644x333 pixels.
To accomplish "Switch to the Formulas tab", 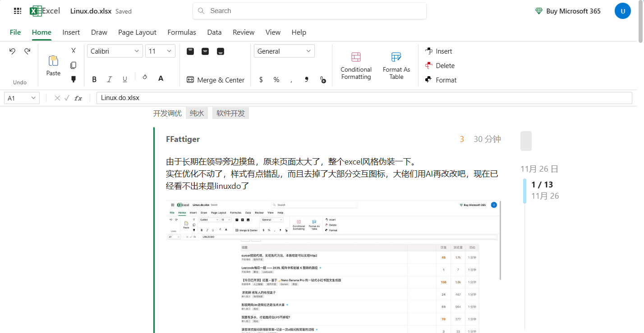I will [182, 32].
